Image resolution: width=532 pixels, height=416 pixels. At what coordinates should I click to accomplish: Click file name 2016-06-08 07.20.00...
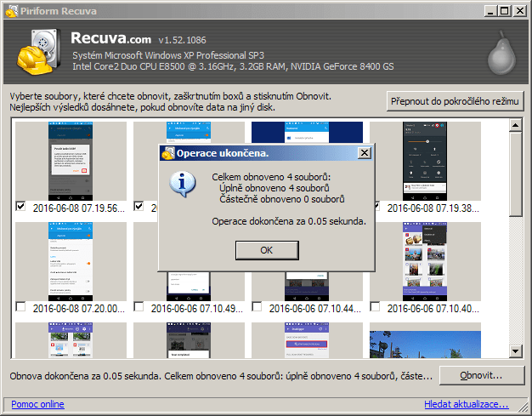pos(79,309)
